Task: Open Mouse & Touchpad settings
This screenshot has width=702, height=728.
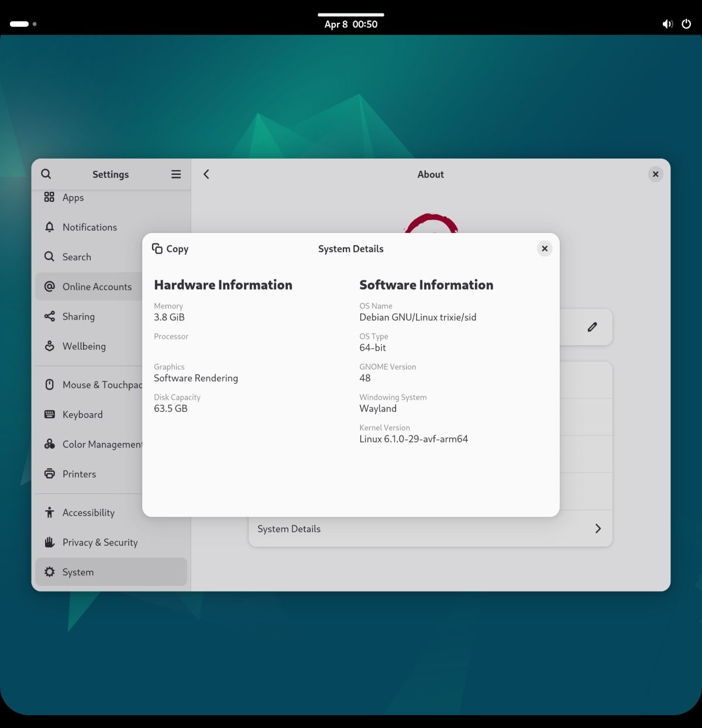Action: click(x=88, y=385)
